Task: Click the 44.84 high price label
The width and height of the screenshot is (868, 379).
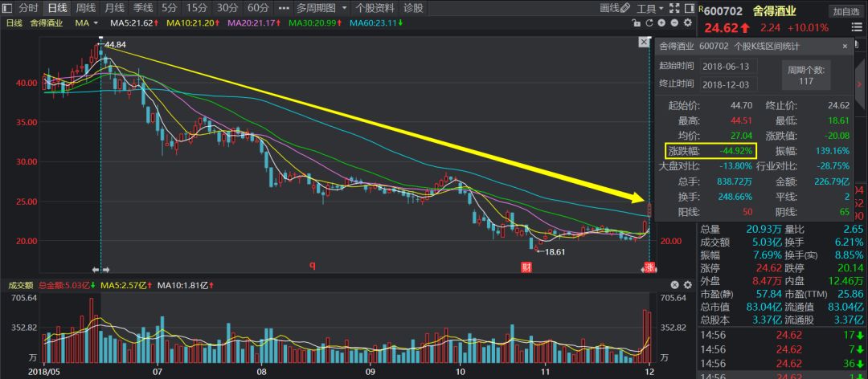Action: pyautogui.click(x=115, y=44)
